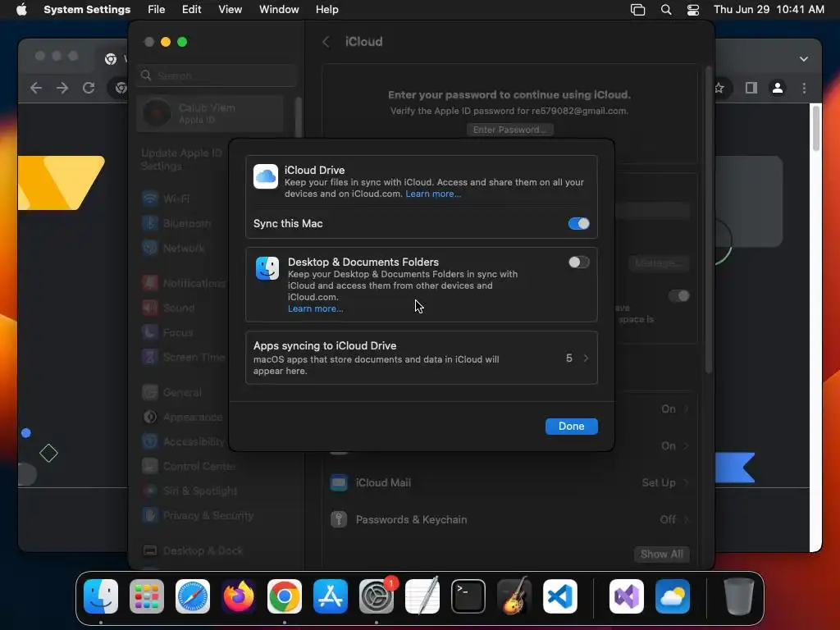This screenshot has height=630, width=840.
Task: Click iCloud Drive Learn more link
Action: click(433, 194)
